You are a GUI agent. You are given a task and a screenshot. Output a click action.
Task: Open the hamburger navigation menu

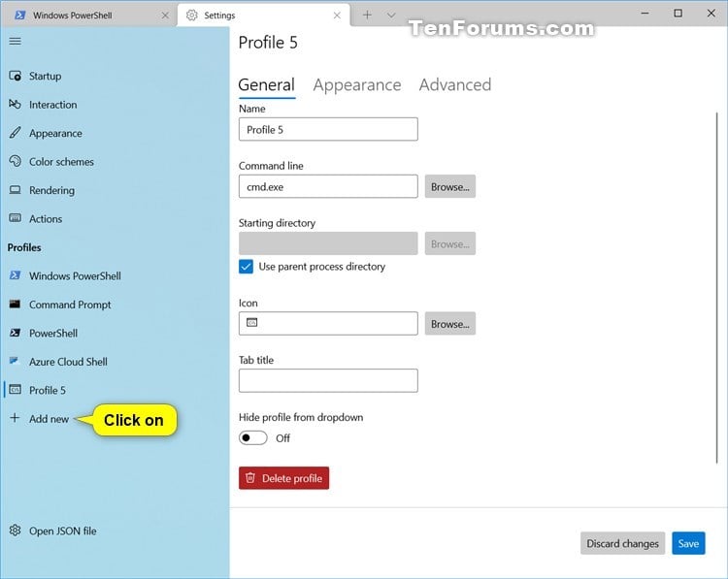pos(15,41)
